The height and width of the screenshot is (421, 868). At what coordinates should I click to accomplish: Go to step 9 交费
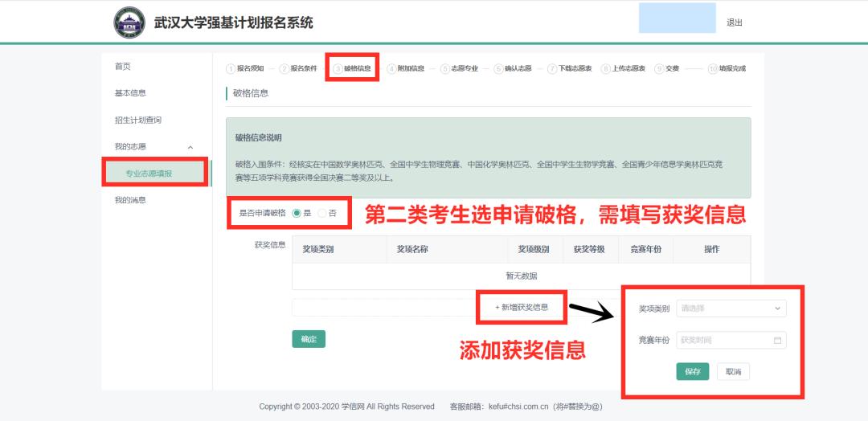(667, 68)
